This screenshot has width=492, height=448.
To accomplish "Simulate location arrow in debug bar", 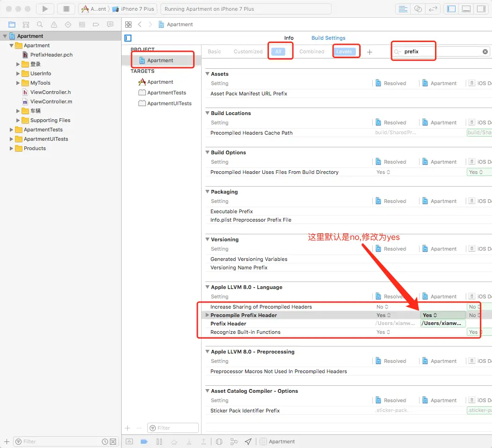I will [x=248, y=441].
